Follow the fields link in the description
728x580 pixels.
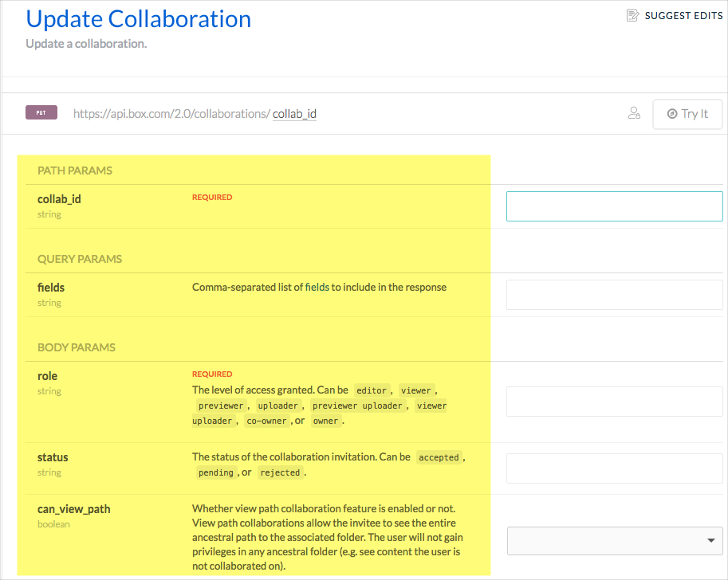(x=317, y=287)
